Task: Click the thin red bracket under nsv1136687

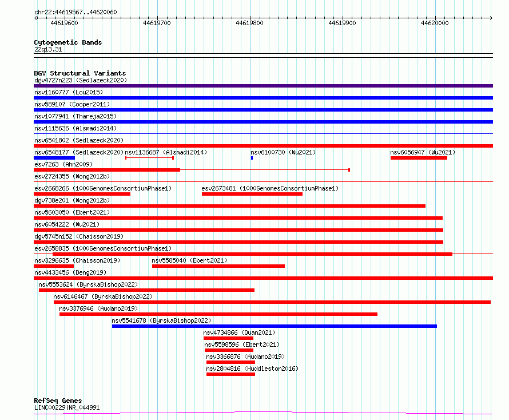Action: pyautogui.click(x=150, y=158)
